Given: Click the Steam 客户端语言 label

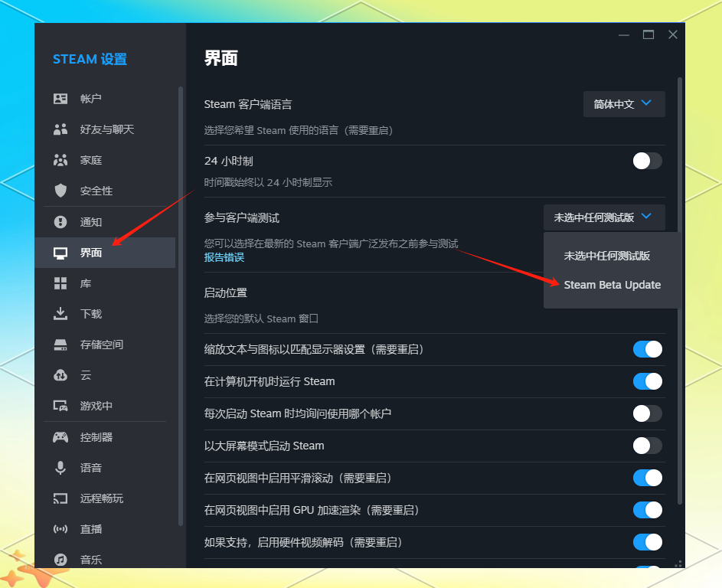Looking at the screenshot, I should click(248, 105).
